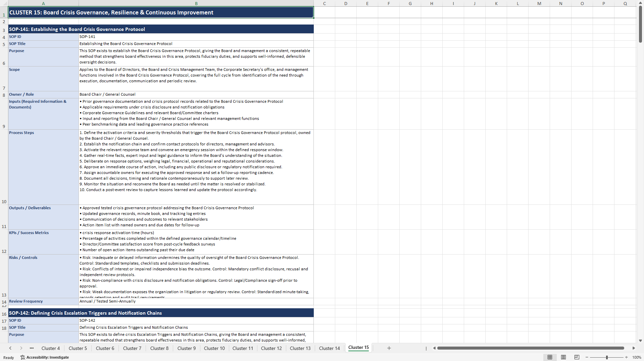This screenshot has height=361, width=644.
Task: Select the 'Process Steps' label cell
Action: coord(43,167)
